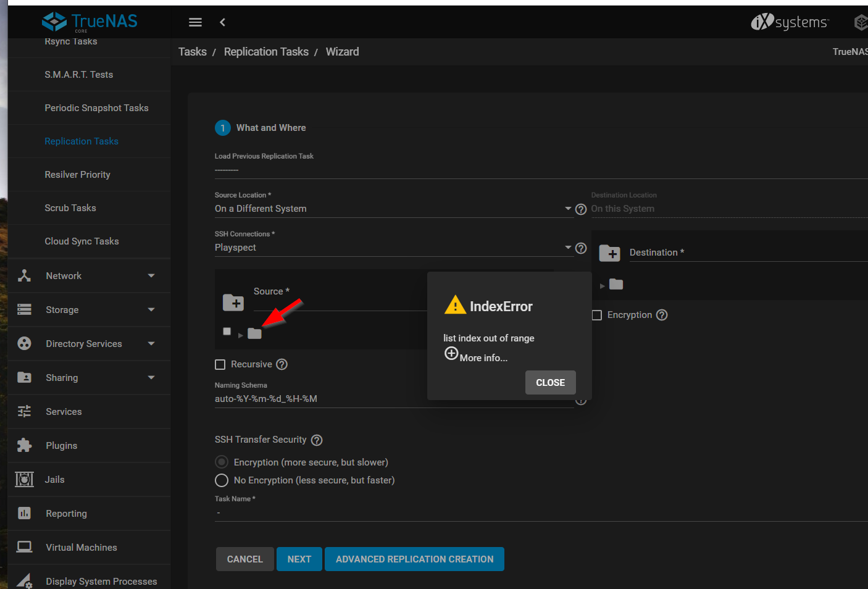This screenshot has height=589, width=868.
Task: Click the Display System Processes icon
Action: (x=24, y=581)
